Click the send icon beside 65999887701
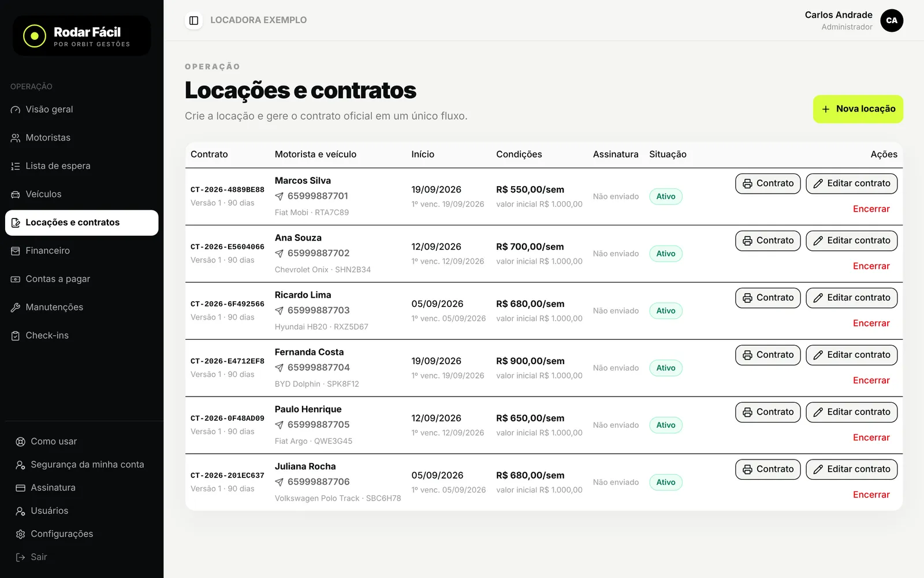The image size is (924, 578). pyautogui.click(x=280, y=197)
